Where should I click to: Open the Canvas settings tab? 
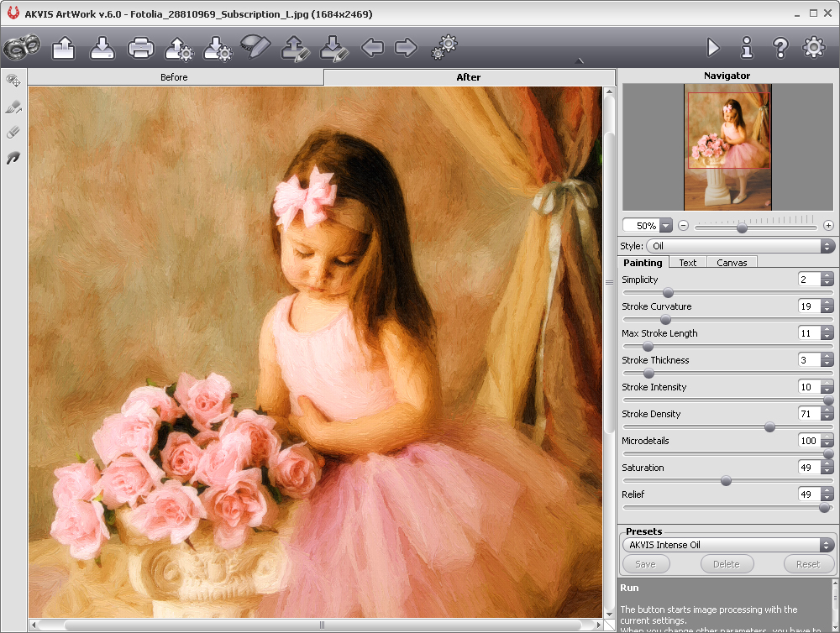click(732, 263)
